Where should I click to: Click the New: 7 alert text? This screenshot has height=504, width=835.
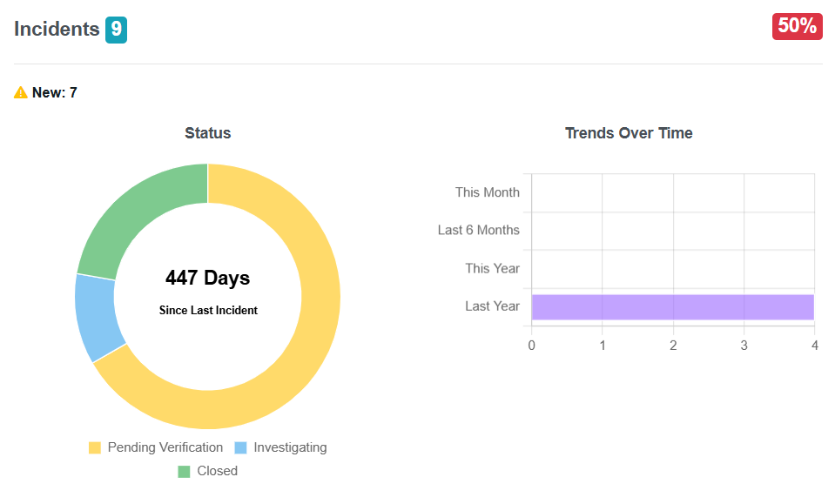click(x=54, y=92)
